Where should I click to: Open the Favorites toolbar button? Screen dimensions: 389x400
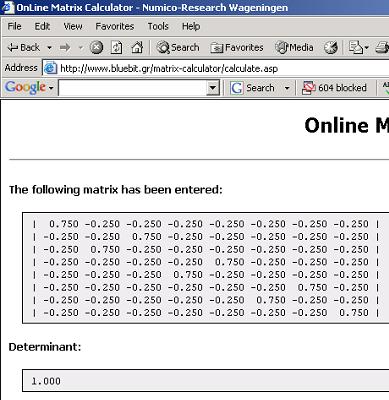237,48
